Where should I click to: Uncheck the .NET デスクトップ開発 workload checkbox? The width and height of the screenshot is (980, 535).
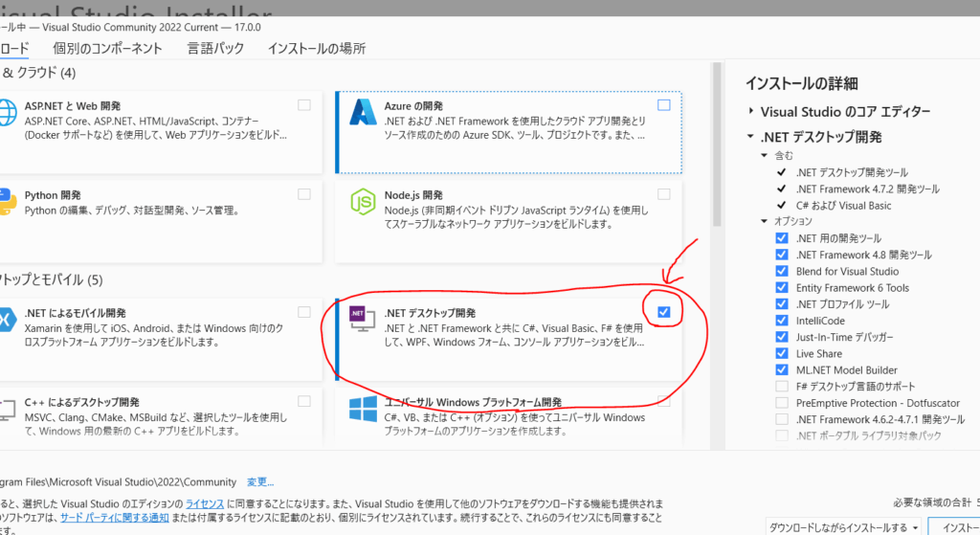664,312
